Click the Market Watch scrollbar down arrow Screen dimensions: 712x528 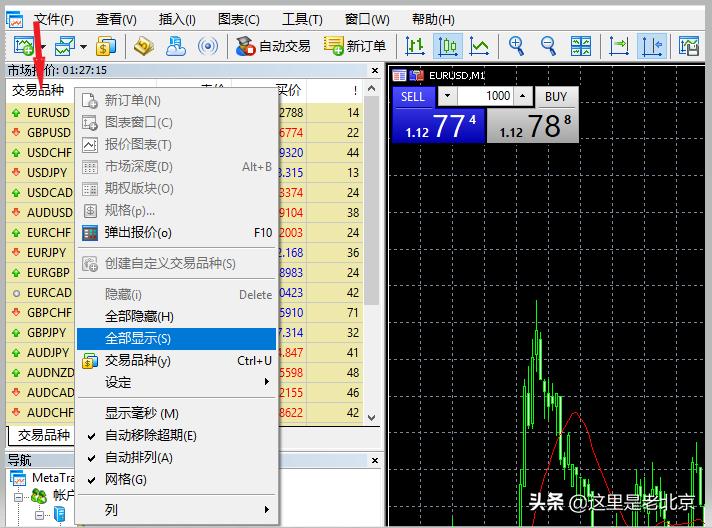pyautogui.click(x=372, y=418)
